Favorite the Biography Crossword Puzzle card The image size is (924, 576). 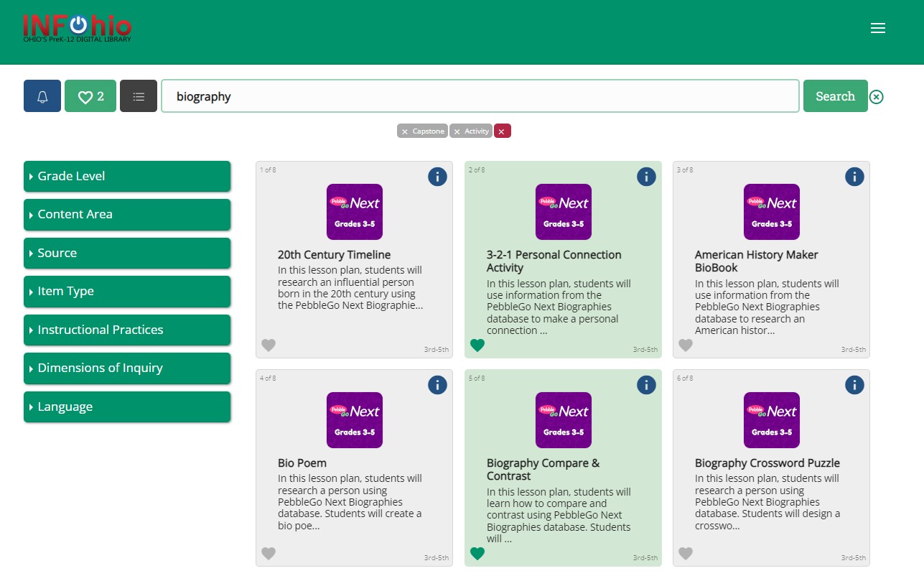686,554
